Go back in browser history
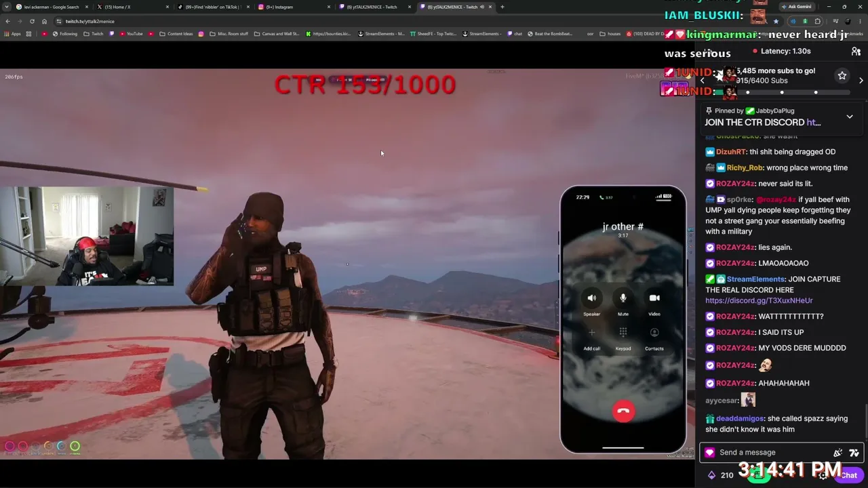This screenshot has height=488, width=868. click(7, 21)
